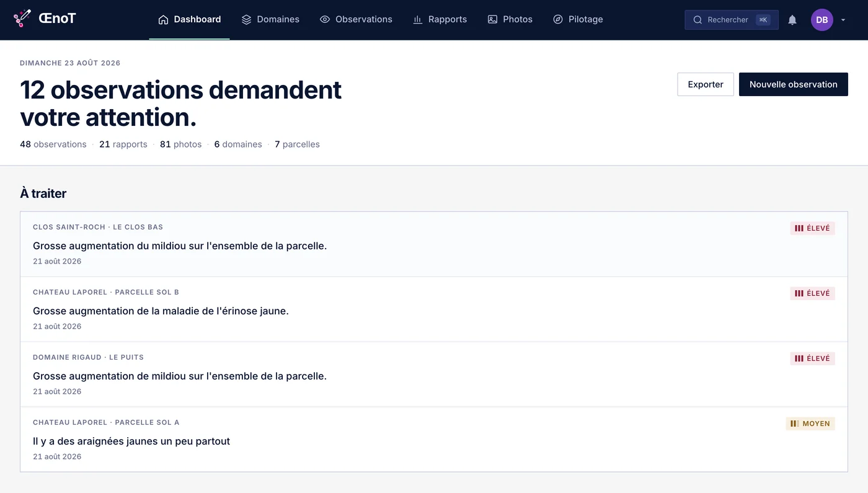This screenshot has width=868, height=493.
Task: Click the 48 observations stat
Action: (53, 144)
